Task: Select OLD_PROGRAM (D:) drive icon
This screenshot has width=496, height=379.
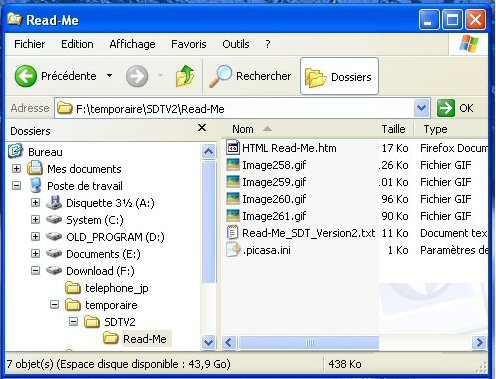Action: [54, 236]
